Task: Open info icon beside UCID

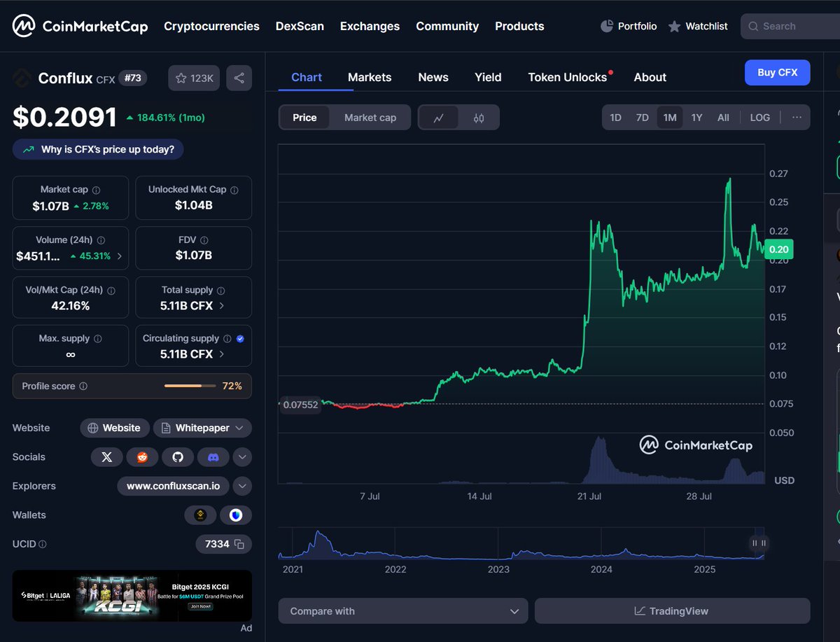Action: (43, 544)
